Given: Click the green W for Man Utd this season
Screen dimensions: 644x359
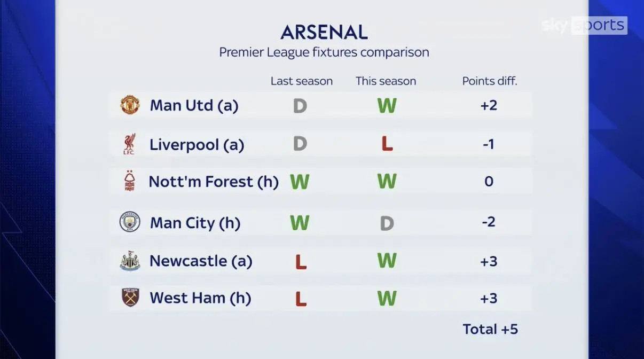Looking at the screenshot, I should (387, 106).
